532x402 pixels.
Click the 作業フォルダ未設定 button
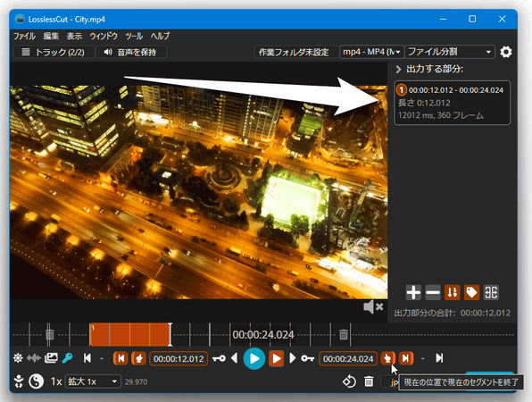pos(294,52)
